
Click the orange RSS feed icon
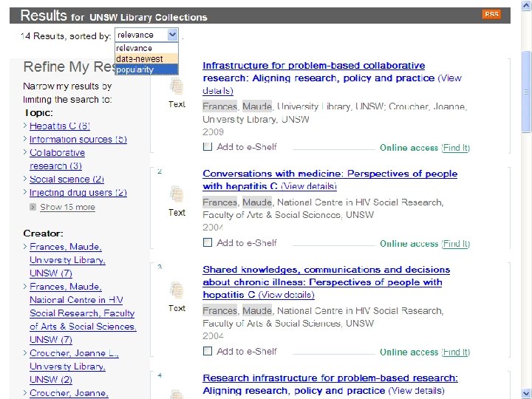pyautogui.click(x=491, y=14)
